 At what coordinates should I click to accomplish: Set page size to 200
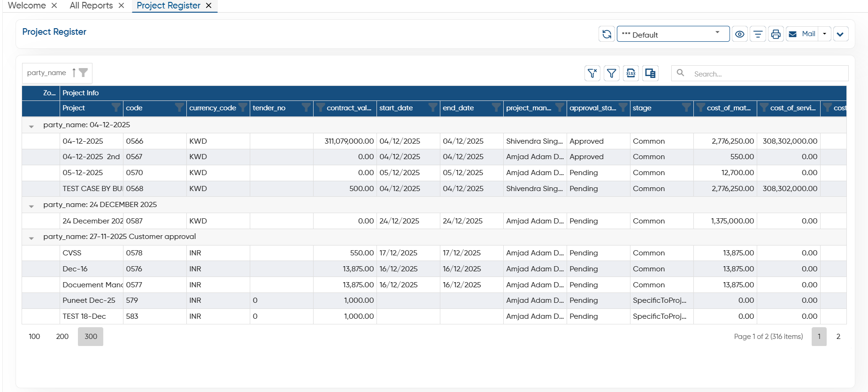tap(62, 337)
